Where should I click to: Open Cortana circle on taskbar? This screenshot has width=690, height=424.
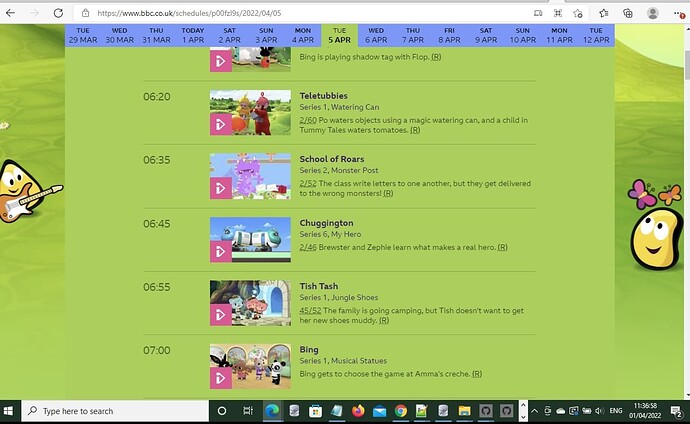[222, 411]
